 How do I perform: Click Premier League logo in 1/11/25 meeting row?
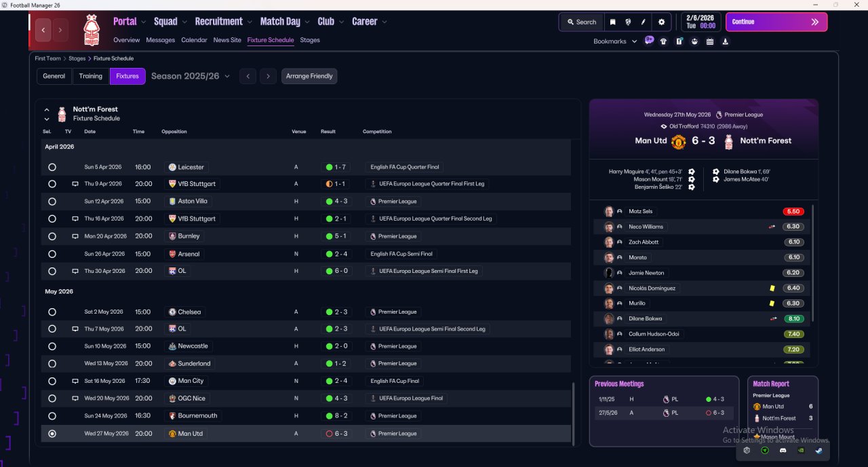click(x=665, y=399)
